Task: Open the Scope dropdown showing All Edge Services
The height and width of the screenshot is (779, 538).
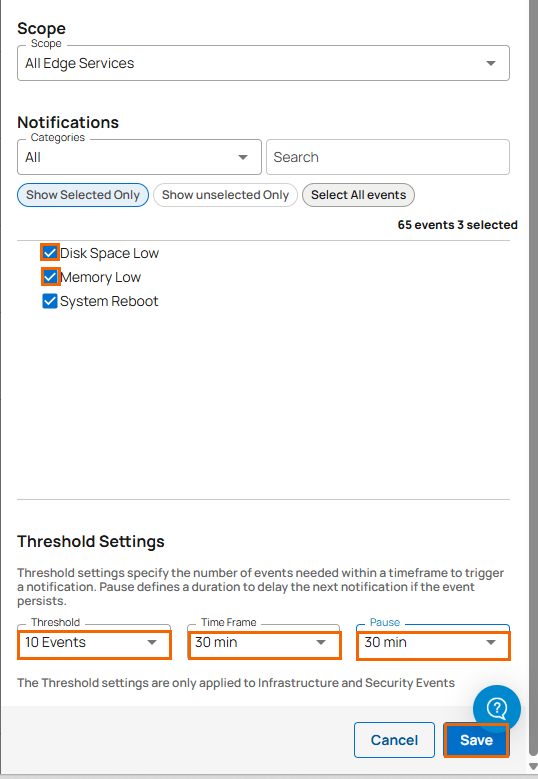Action: (x=263, y=63)
